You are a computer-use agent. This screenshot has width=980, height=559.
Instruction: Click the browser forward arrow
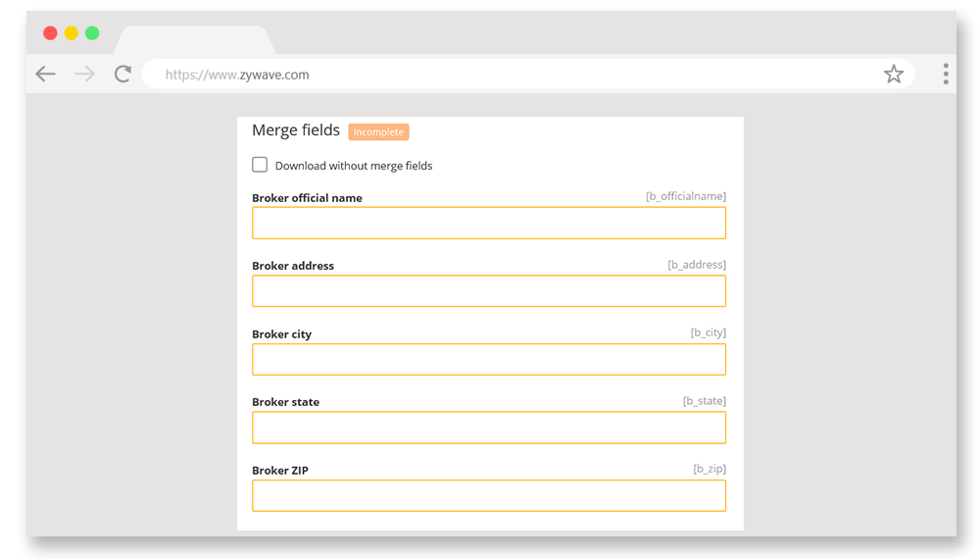click(x=84, y=74)
